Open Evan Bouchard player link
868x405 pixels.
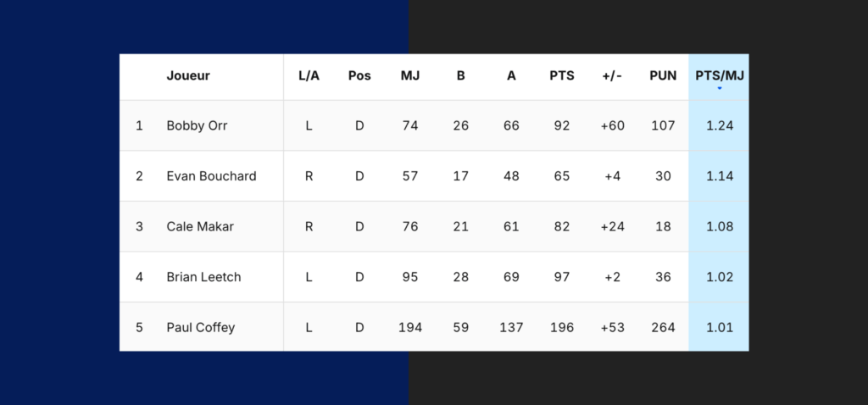[x=211, y=176]
